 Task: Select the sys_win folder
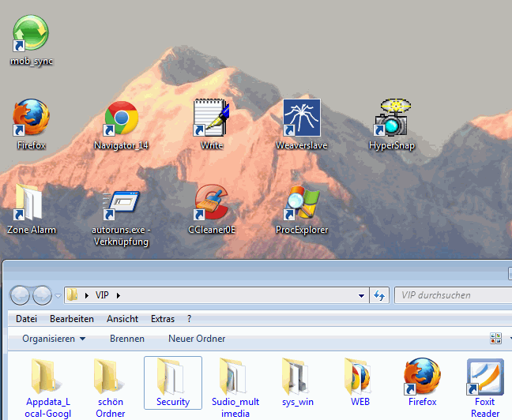pyautogui.click(x=297, y=382)
